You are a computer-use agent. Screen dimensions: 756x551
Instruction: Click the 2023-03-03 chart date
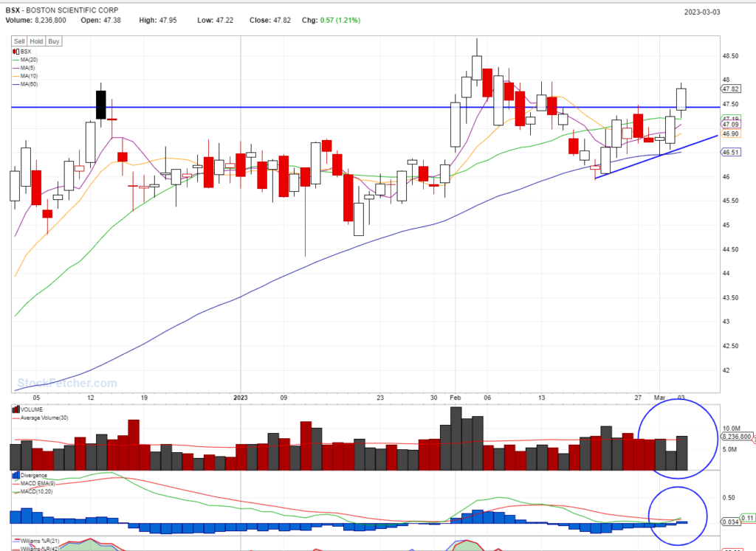click(x=702, y=12)
